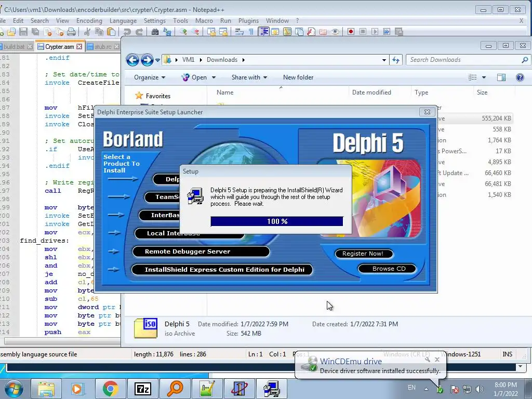Click the Save icon in Notepad++ toolbar
532x399 pixels.
click(x=23, y=32)
